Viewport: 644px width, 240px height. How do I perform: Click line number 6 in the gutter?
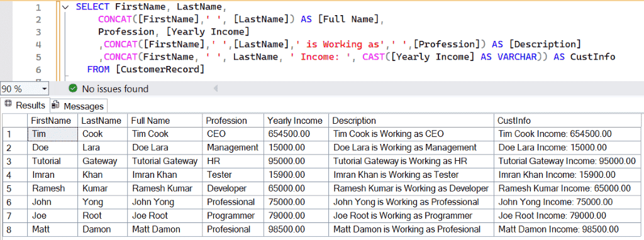click(x=38, y=69)
